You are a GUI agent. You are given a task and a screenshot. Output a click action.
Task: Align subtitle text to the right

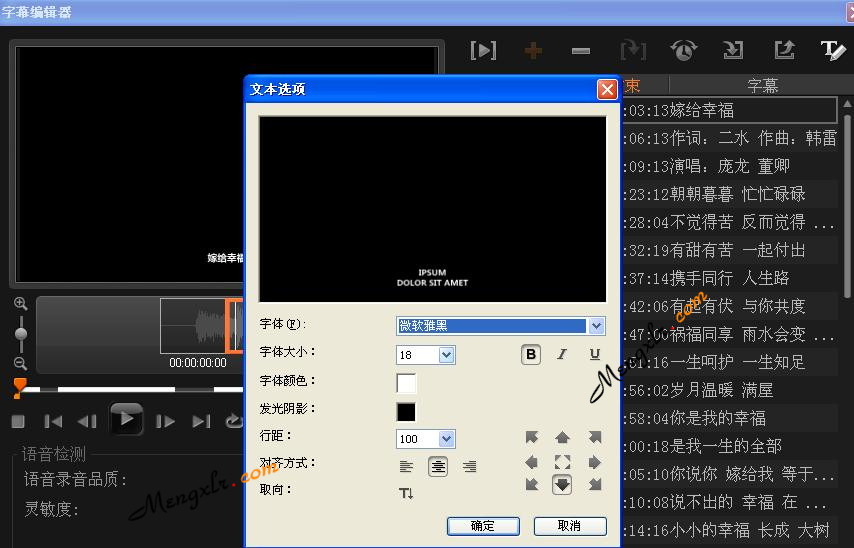[469, 466]
